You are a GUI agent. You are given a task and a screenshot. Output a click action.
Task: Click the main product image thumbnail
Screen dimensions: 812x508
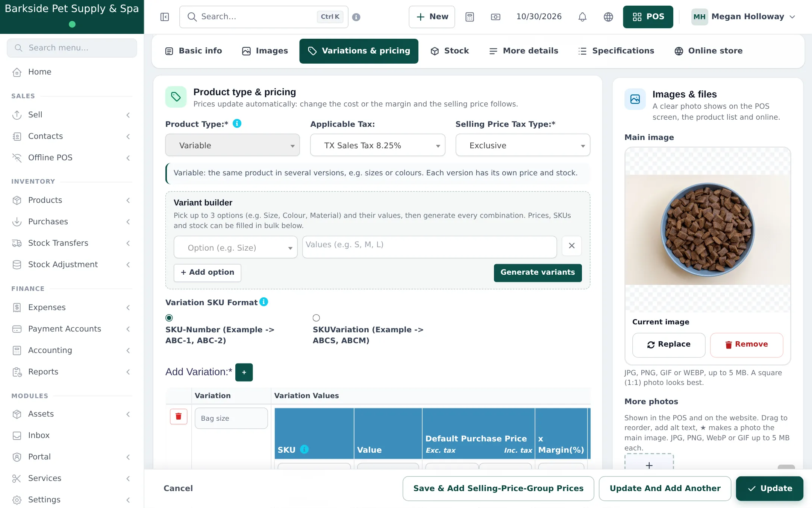(707, 230)
